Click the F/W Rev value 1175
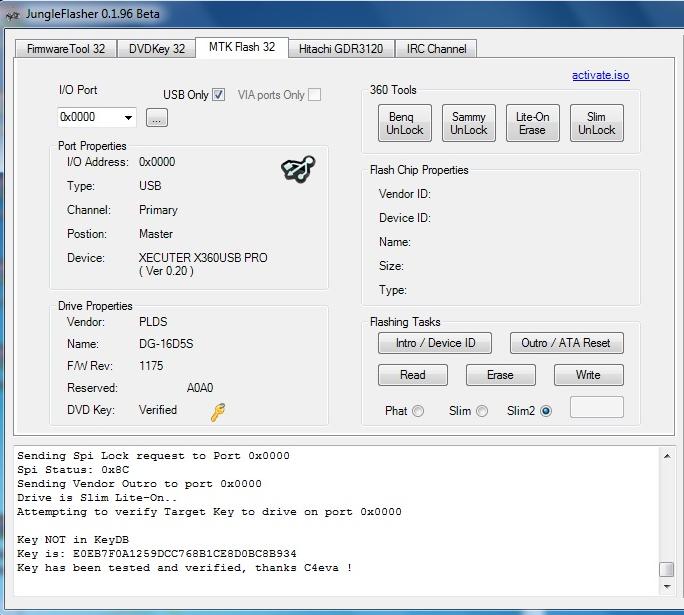The height and width of the screenshot is (615, 684). point(151,366)
